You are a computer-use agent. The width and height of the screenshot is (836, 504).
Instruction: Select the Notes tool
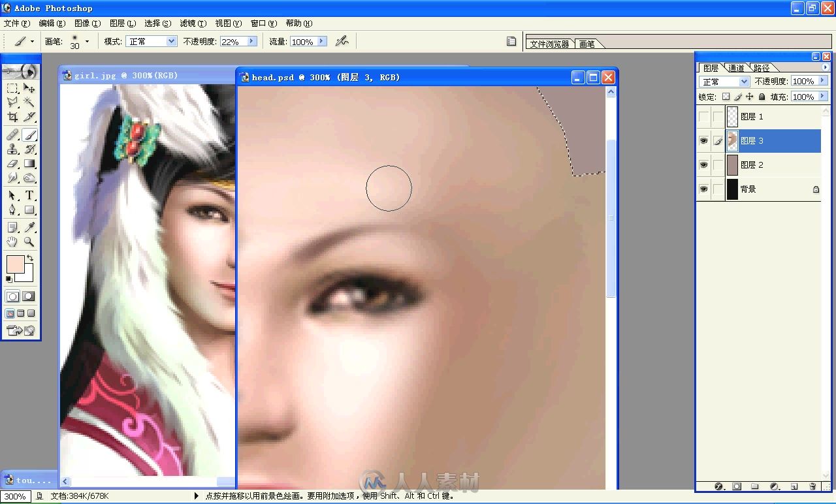point(12,227)
